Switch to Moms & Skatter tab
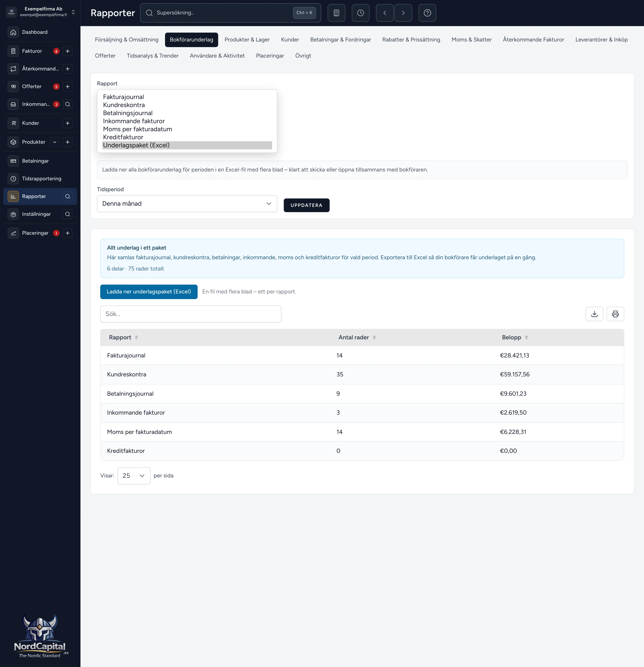The width and height of the screenshot is (644, 667). (x=472, y=40)
